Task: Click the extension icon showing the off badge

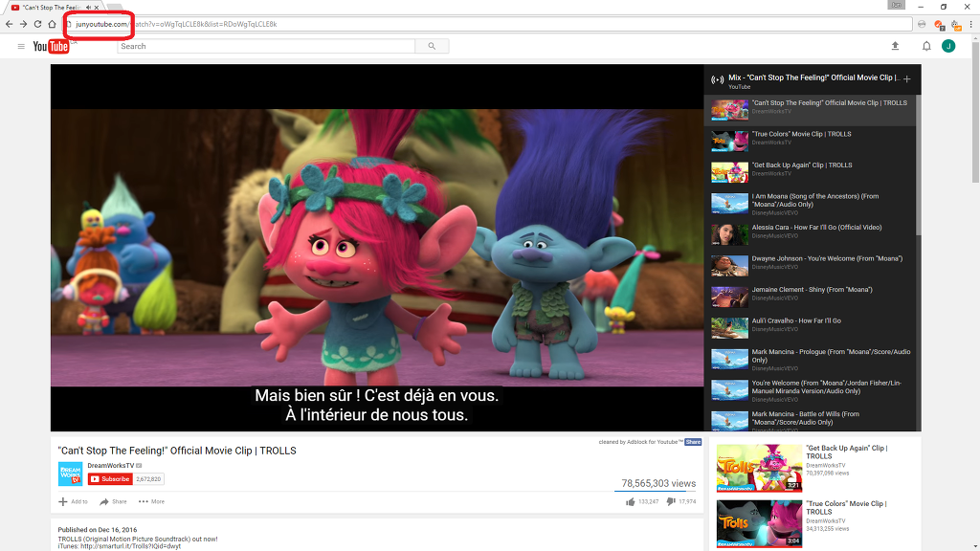Action: pyautogui.click(x=956, y=24)
